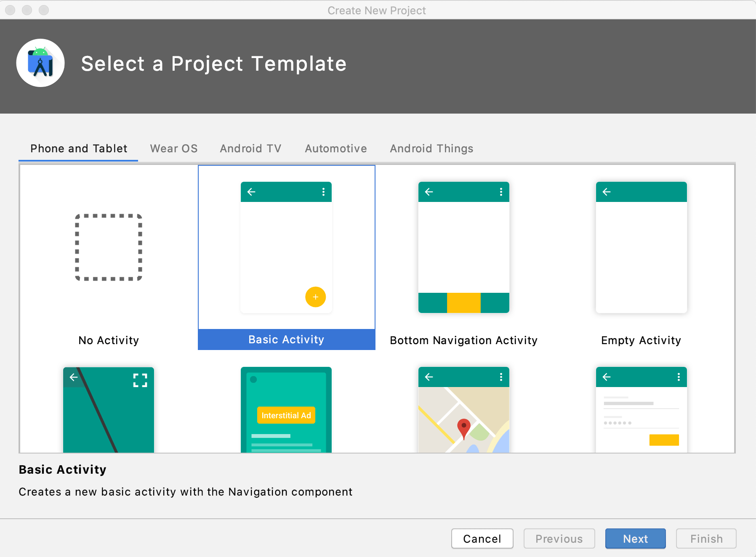Switch to the Automotive tab
Screen dimensions: 756x557
coord(335,148)
